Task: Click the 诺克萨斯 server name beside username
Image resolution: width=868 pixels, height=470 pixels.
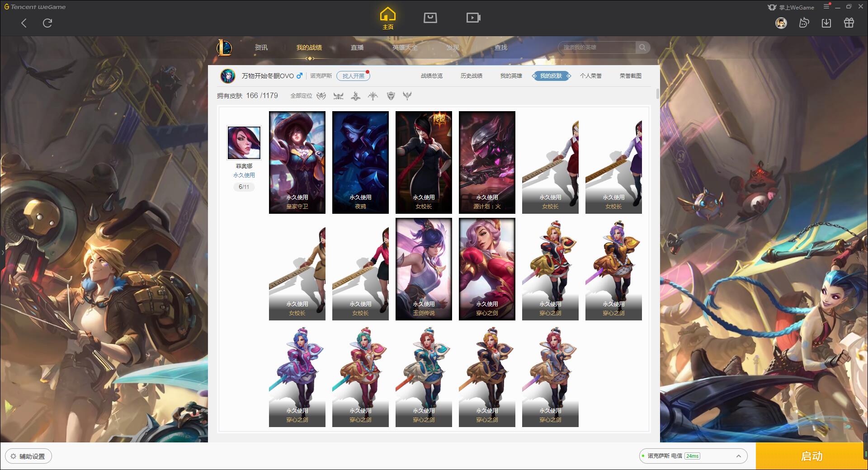Action: (321, 76)
